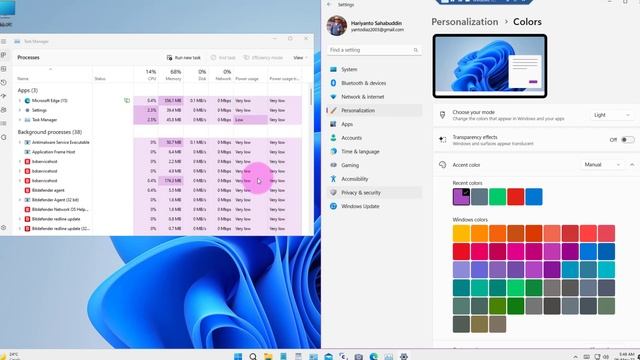Open Time & language settings

374,151
